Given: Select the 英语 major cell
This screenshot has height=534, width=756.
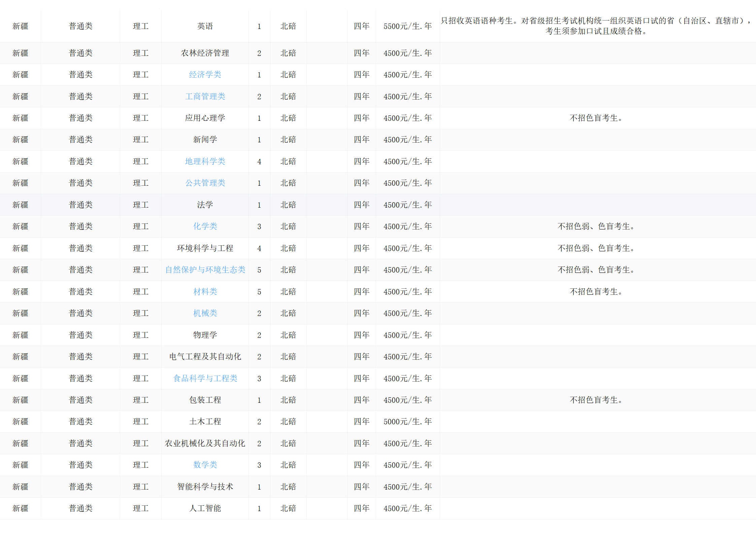Looking at the screenshot, I should [205, 26].
